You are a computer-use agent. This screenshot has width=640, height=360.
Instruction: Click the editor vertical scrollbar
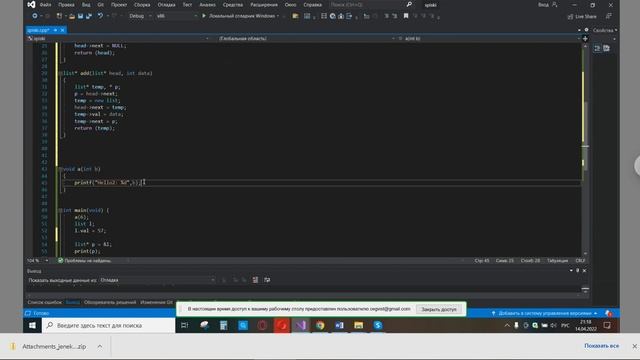(x=585, y=149)
